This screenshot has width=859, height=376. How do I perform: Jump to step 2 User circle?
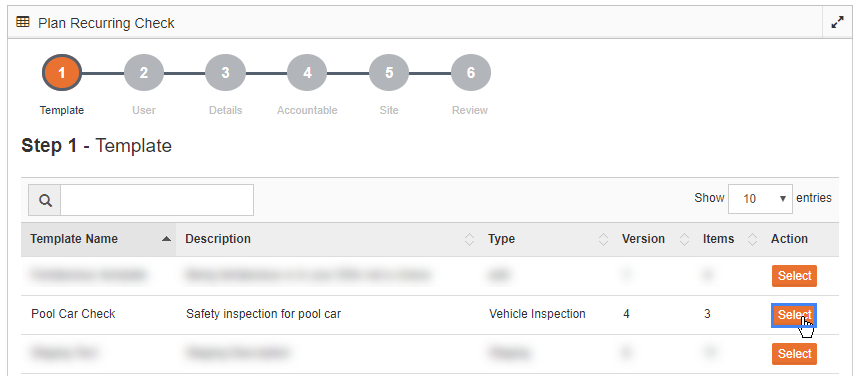point(144,73)
